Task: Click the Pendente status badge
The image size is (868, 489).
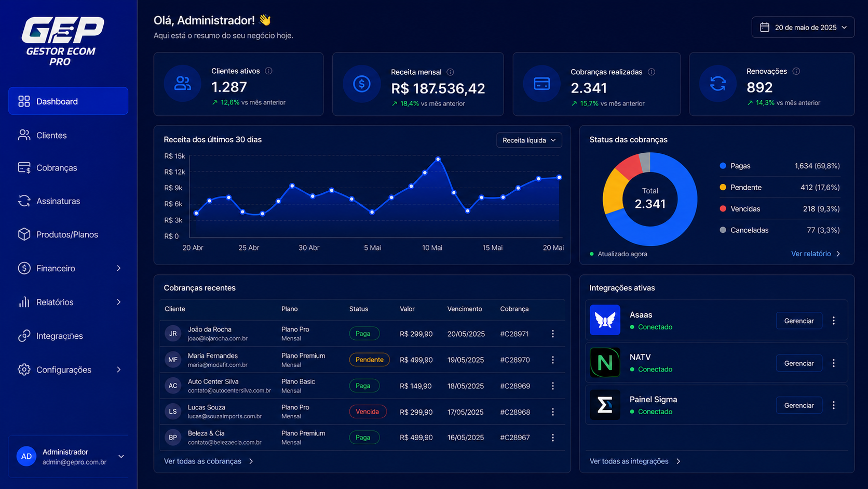Action: click(x=370, y=360)
